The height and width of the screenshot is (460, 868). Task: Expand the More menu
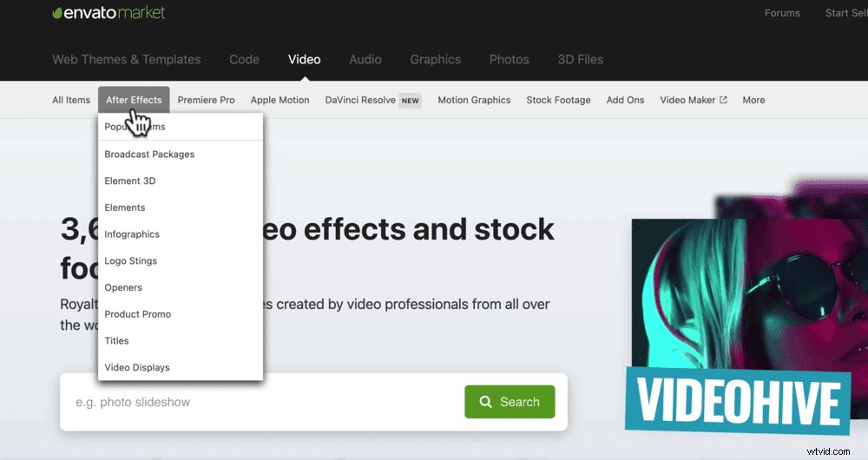pyautogui.click(x=753, y=100)
